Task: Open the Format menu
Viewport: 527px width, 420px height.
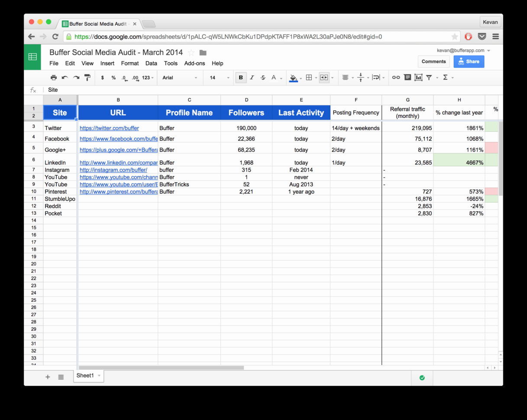Action: coord(130,63)
